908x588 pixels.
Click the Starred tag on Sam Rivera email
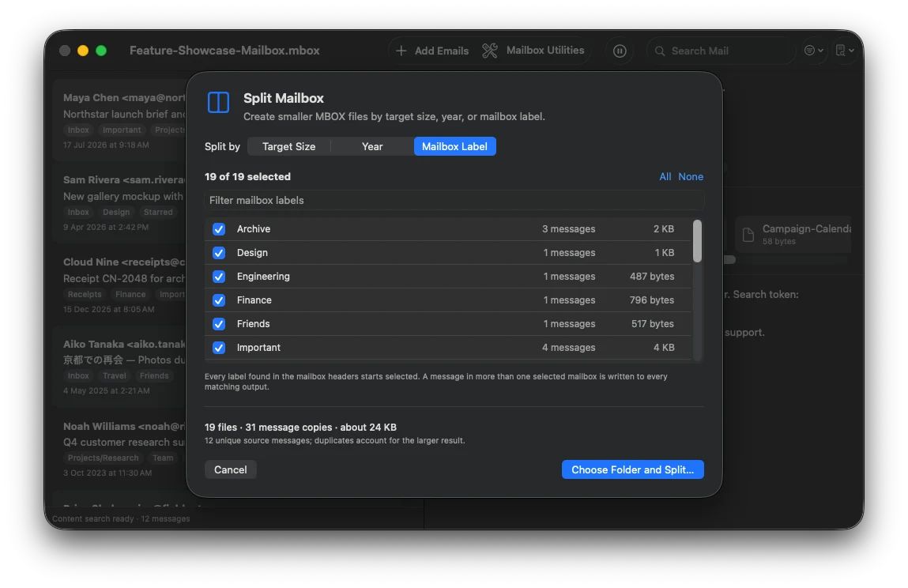(x=158, y=213)
